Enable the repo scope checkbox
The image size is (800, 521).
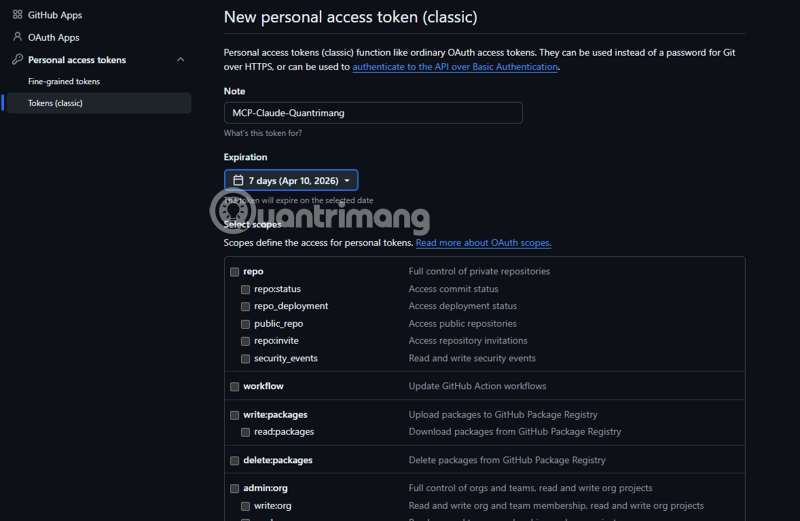[x=235, y=272]
